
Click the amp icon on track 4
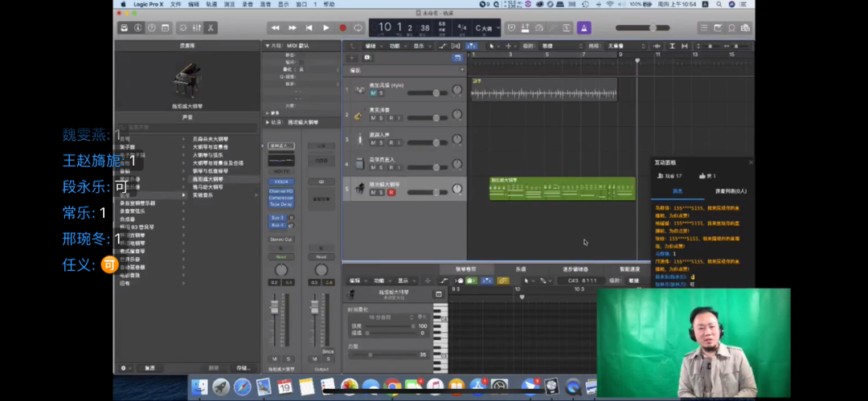[x=360, y=164]
